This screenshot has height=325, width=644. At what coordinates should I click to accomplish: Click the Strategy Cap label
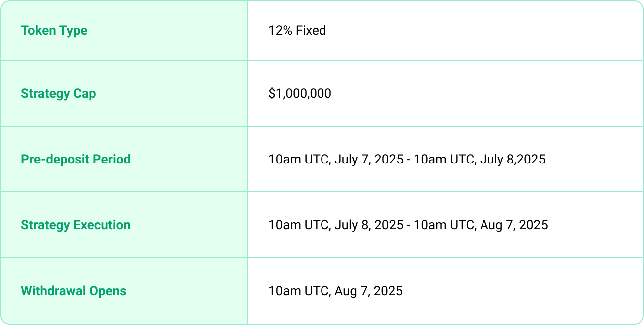pyautogui.click(x=58, y=94)
